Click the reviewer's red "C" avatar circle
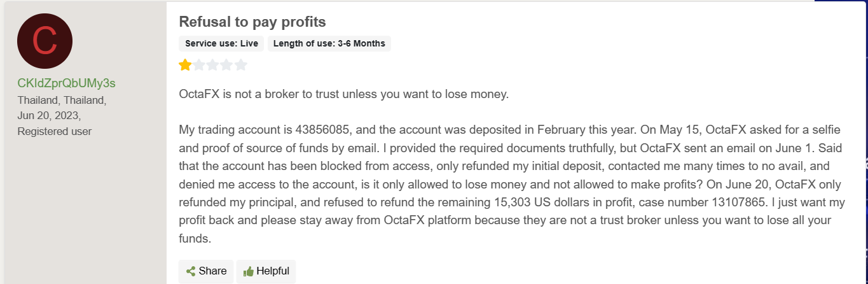868x284 pixels. (x=45, y=41)
